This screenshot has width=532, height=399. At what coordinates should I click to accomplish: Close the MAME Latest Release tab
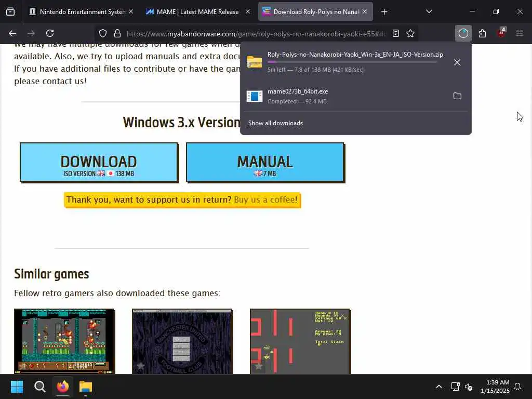(x=248, y=12)
